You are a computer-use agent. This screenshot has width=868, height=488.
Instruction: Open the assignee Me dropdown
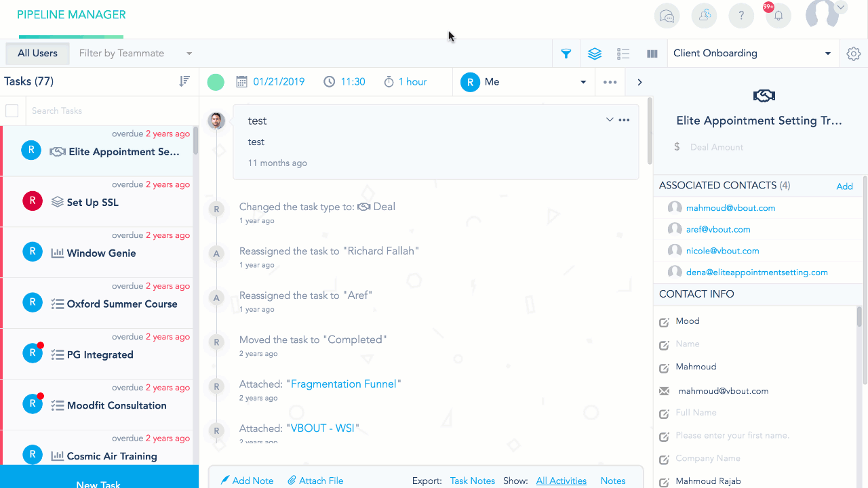pyautogui.click(x=524, y=82)
